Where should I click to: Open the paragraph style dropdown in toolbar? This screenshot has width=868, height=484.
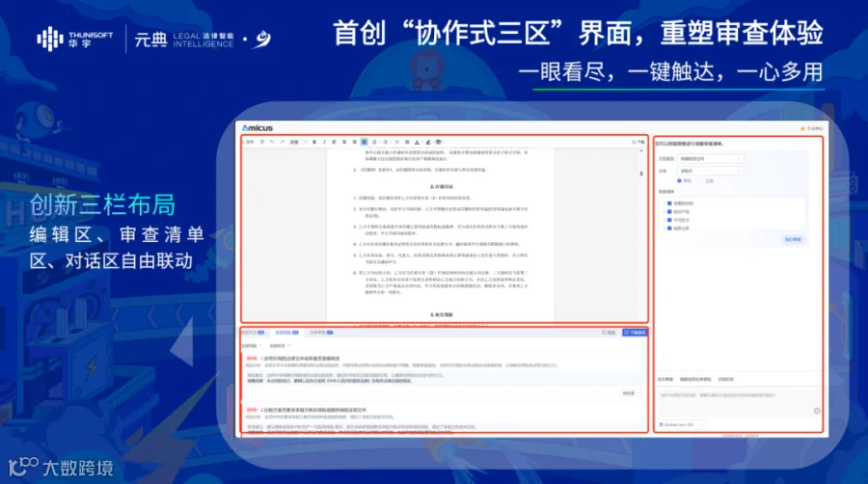(x=297, y=142)
